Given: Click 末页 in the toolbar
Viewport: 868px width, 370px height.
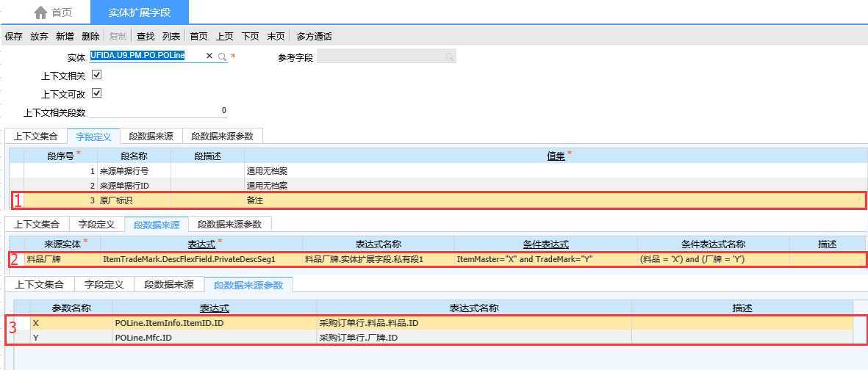Looking at the screenshot, I should click(x=276, y=37).
